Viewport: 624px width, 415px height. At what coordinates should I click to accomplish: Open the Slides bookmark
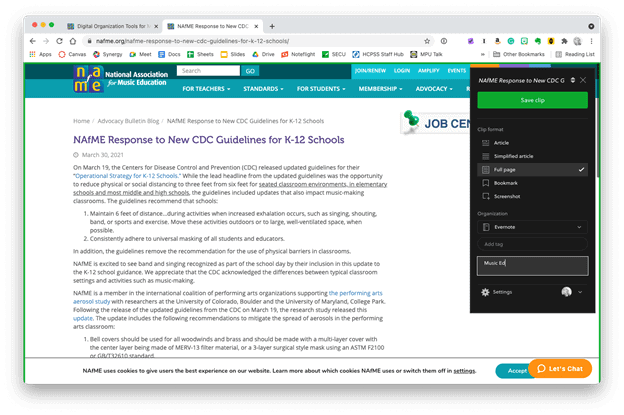(233, 54)
